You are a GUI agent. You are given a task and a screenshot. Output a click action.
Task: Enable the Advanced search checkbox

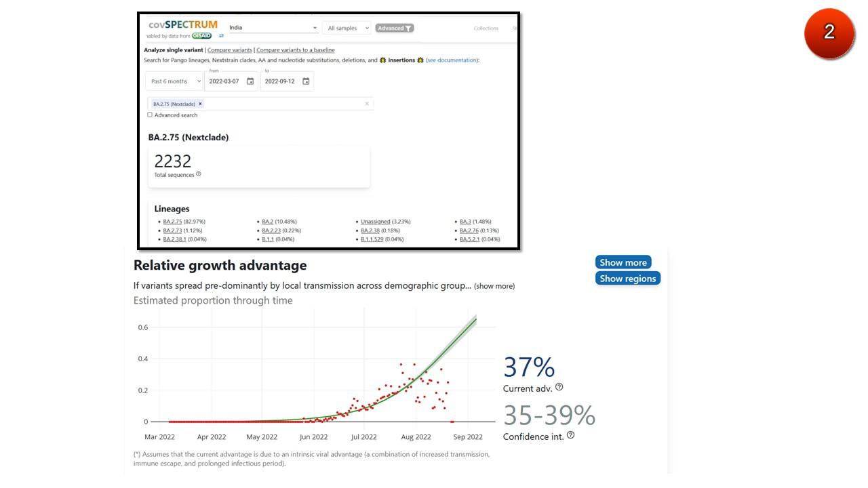point(150,115)
